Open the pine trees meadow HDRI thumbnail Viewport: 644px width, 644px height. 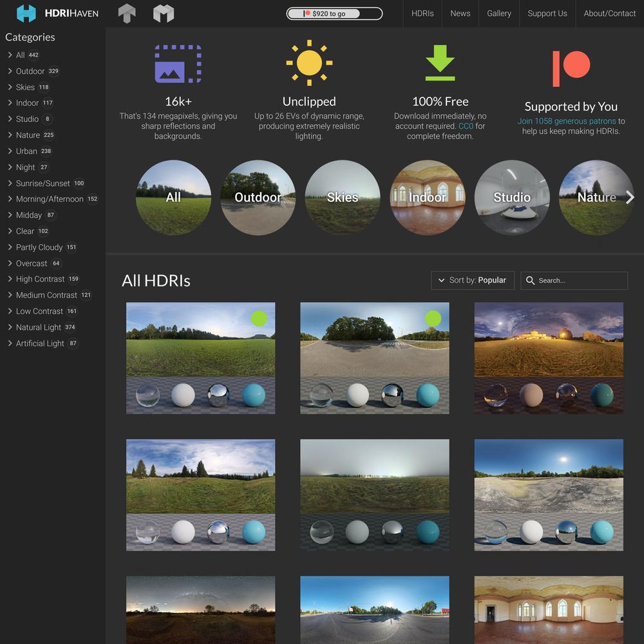pyautogui.click(x=200, y=495)
